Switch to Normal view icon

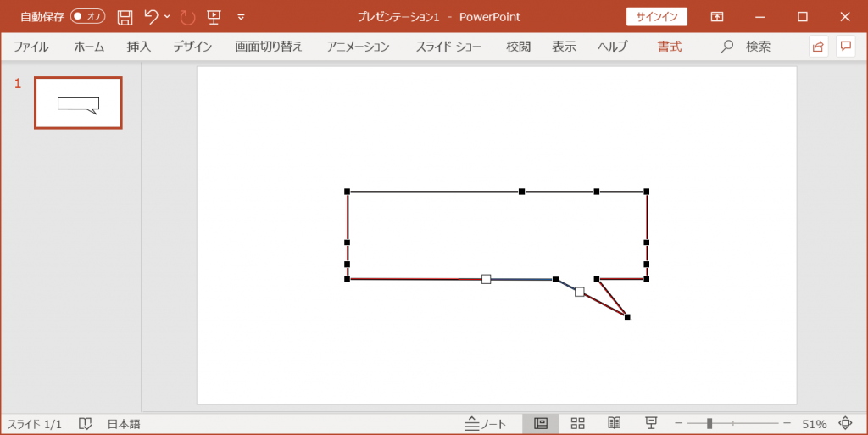[x=541, y=423]
